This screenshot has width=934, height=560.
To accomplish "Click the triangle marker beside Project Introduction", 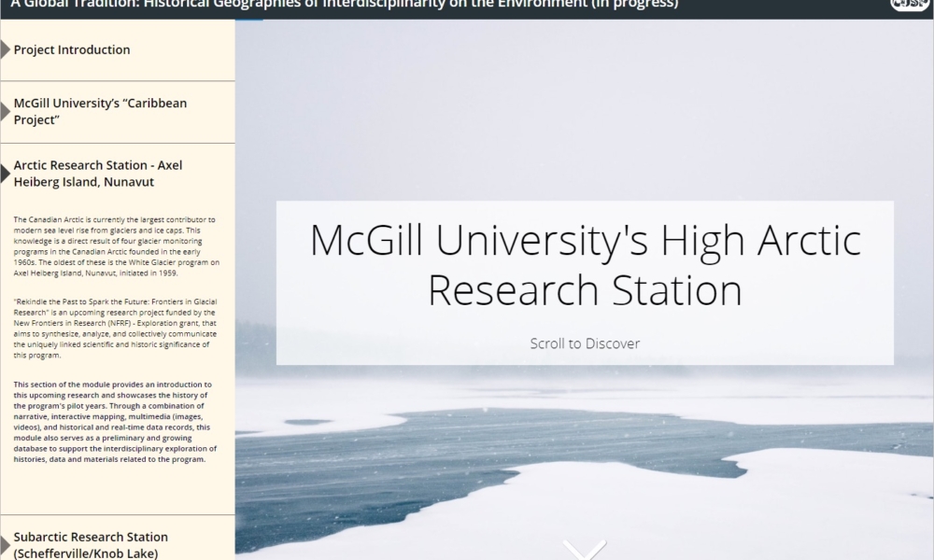I will pos(6,49).
